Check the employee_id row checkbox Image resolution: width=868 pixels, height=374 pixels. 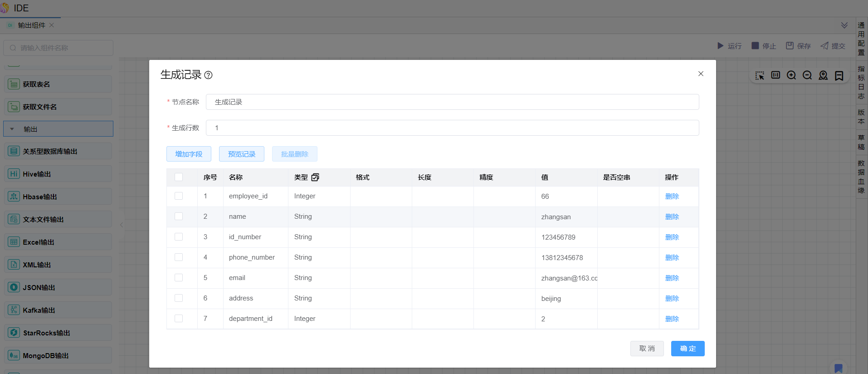179,196
